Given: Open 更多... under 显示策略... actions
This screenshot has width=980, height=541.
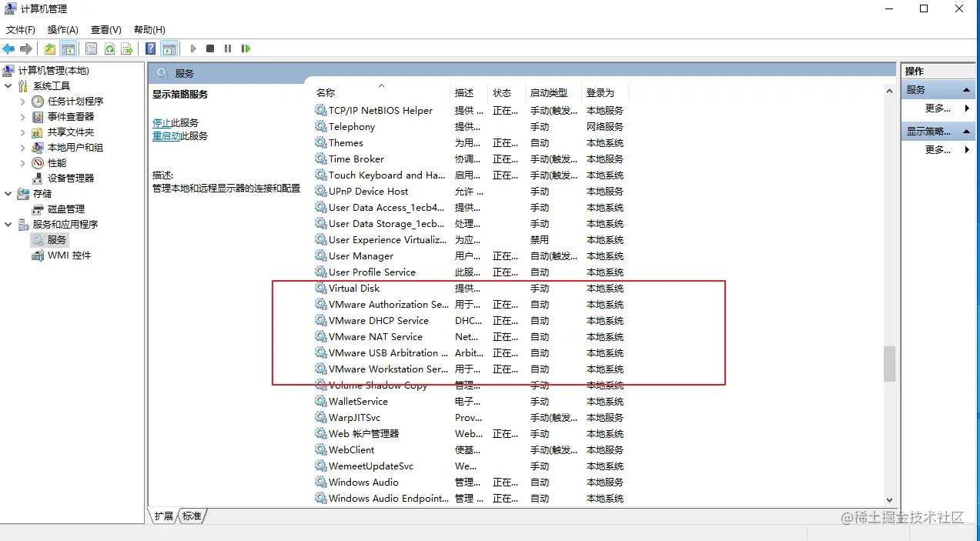Looking at the screenshot, I should pos(938,150).
